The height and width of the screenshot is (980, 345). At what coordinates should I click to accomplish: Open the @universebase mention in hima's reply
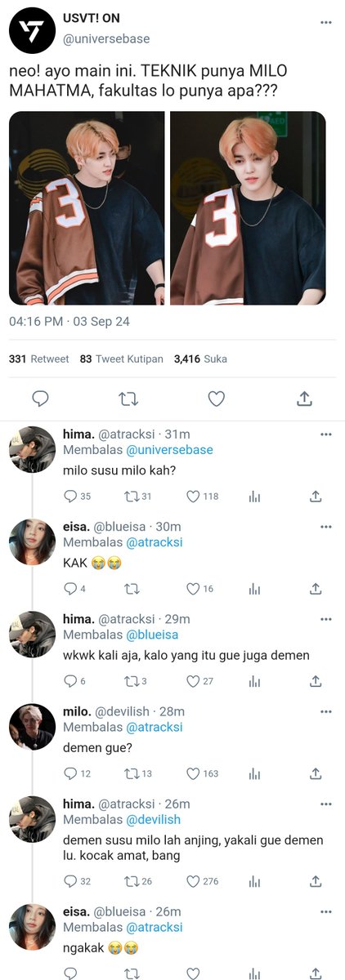pos(169,450)
